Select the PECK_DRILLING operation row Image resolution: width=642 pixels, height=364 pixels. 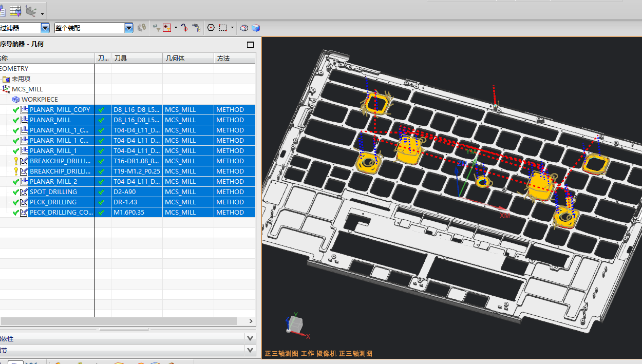coord(53,202)
